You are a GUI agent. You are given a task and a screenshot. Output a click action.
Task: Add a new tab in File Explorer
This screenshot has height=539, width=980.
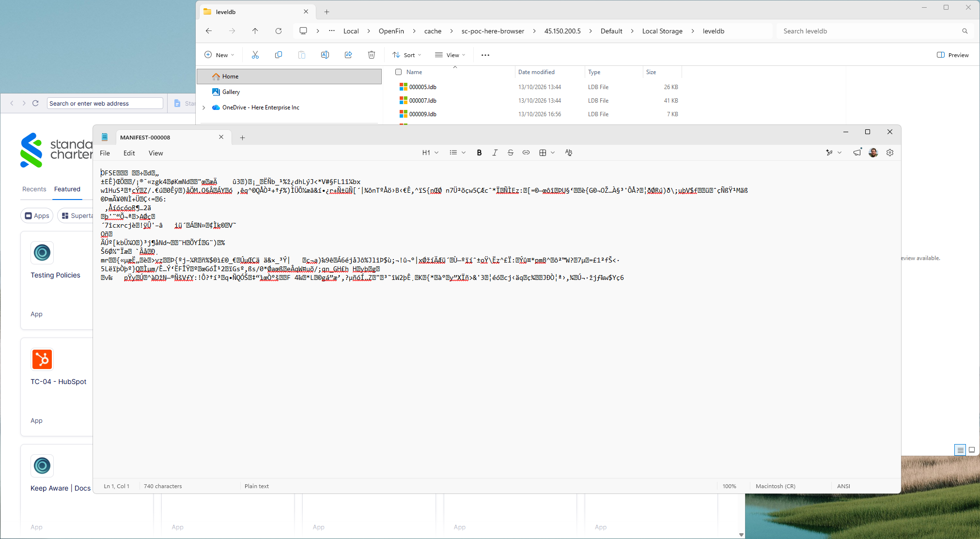(x=327, y=12)
